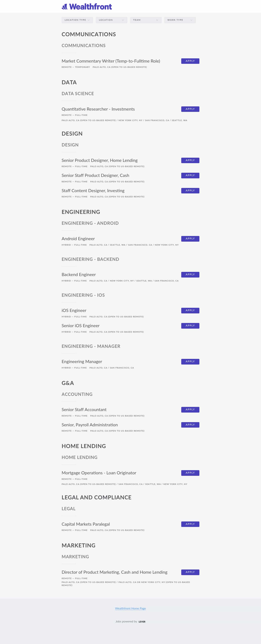Viewport: 261px width, 644px height.
Task: Apply for Senior Product Designer, Home Lending
Action: click(x=190, y=160)
